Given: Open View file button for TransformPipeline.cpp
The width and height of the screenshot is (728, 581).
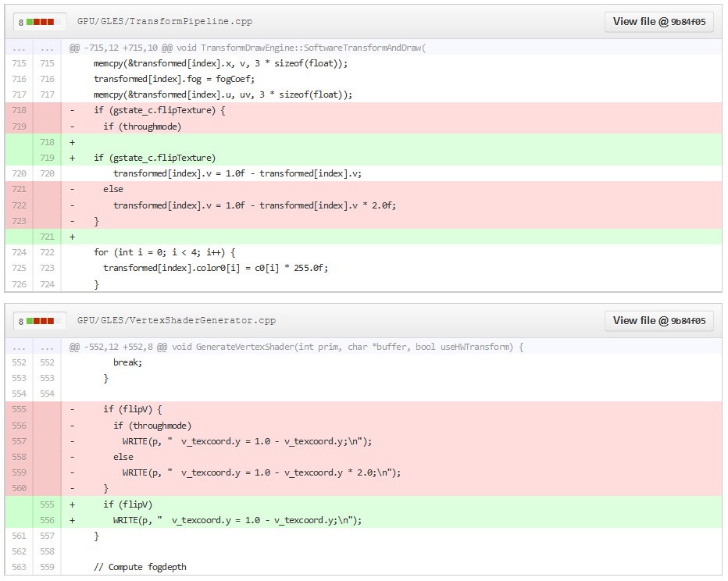Looking at the screenshot, I should pos(658,22).
